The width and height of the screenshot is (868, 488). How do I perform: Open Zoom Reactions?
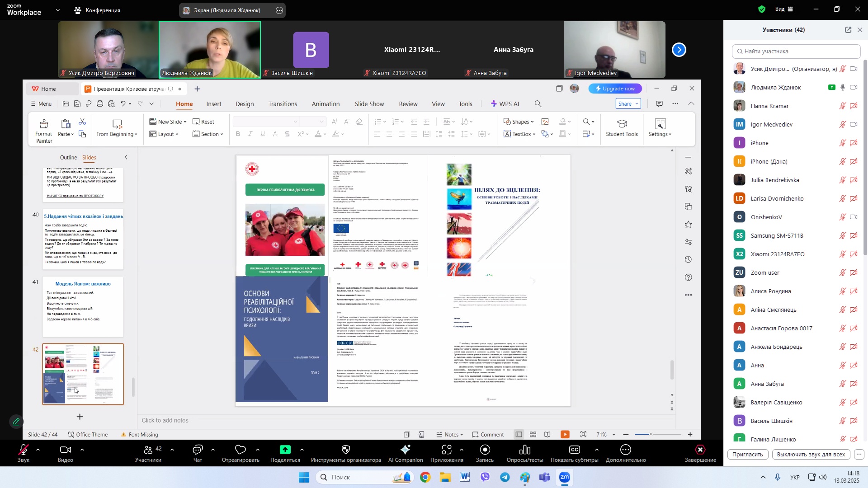[x=241, y=454]
